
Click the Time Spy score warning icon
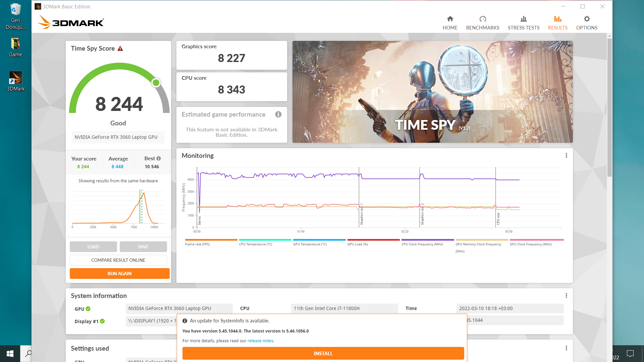coord(120,49)
